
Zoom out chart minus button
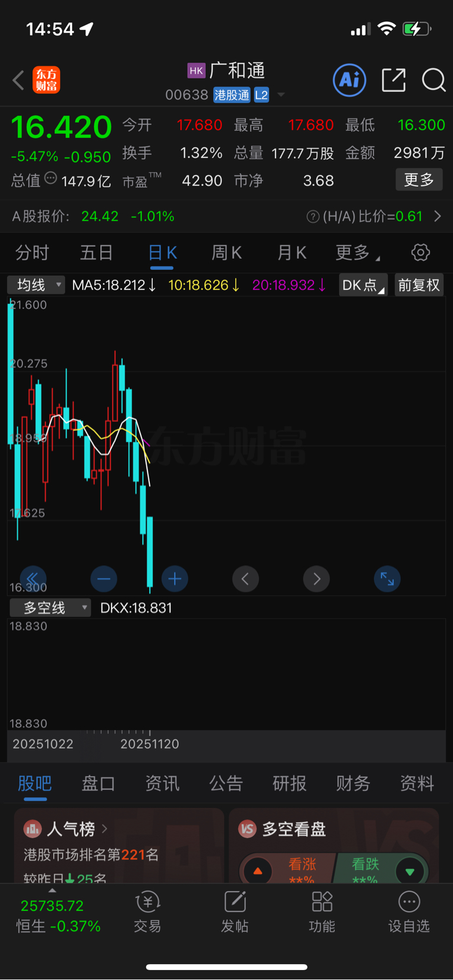(x=104, y=579)
